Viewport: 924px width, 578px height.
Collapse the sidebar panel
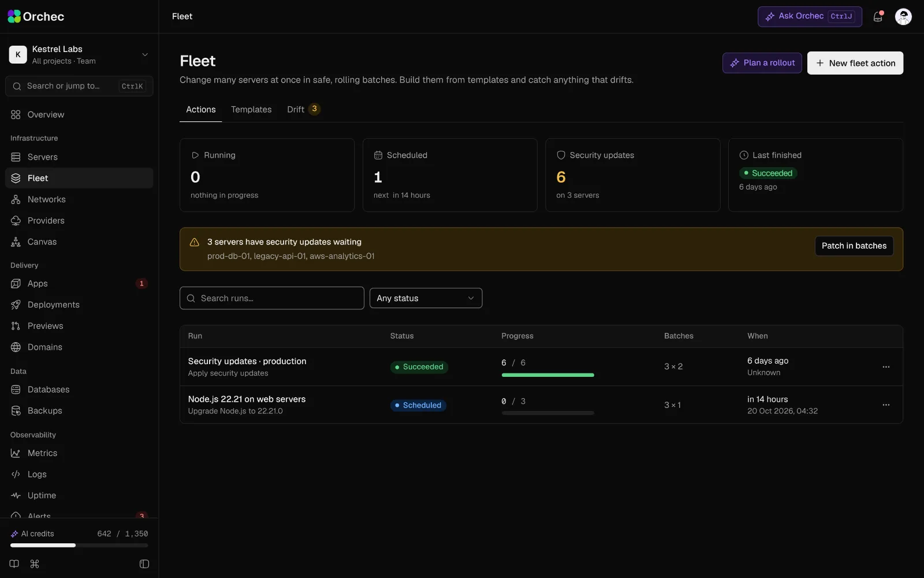144,564
